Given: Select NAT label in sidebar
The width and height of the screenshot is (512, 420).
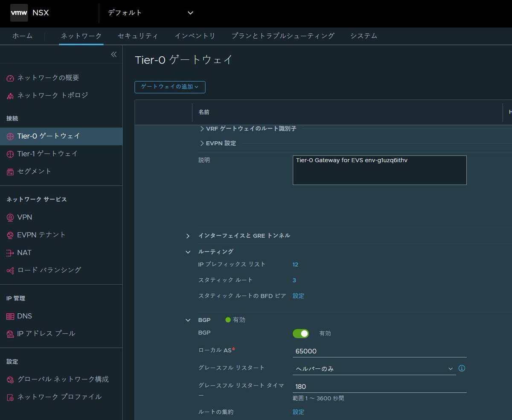Looking at the screenshot, I should coord(24,253).
